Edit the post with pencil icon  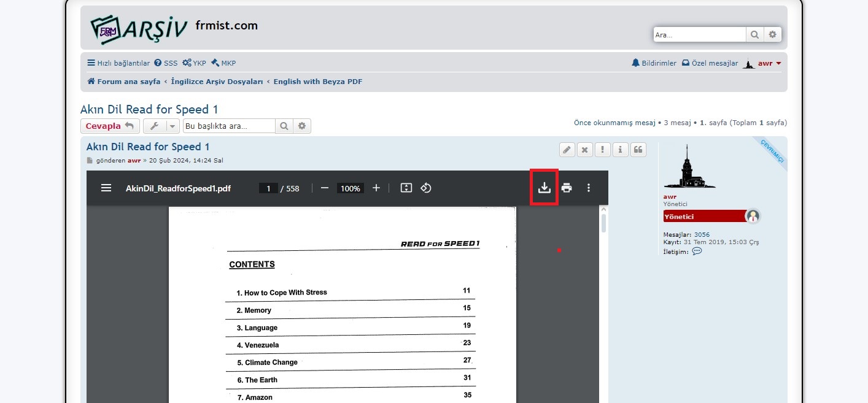567,150
